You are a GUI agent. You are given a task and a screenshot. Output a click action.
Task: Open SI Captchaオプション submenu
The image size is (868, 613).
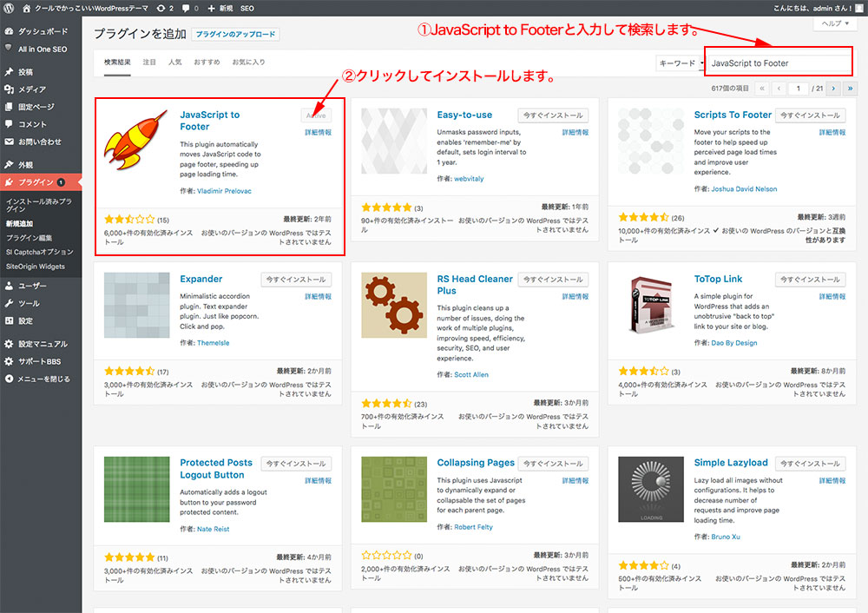click(39, 252)
